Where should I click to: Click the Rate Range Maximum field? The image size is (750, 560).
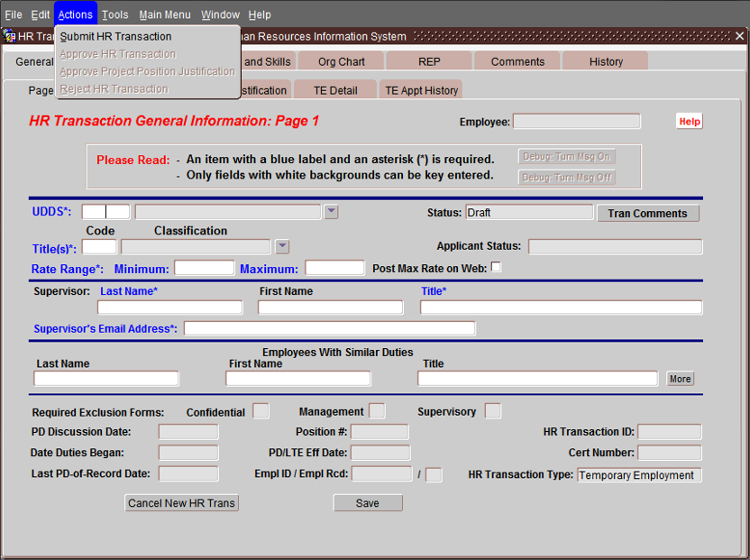pos(334,268)
